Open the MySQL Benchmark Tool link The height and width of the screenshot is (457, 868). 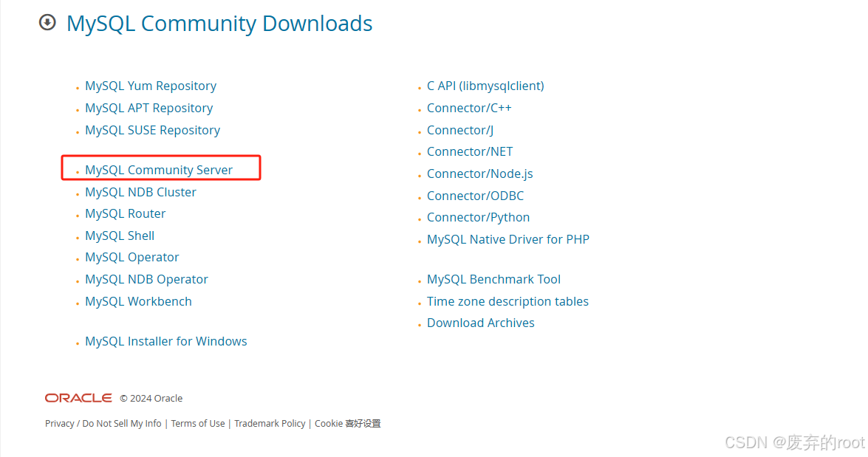[x=493, y=279]
